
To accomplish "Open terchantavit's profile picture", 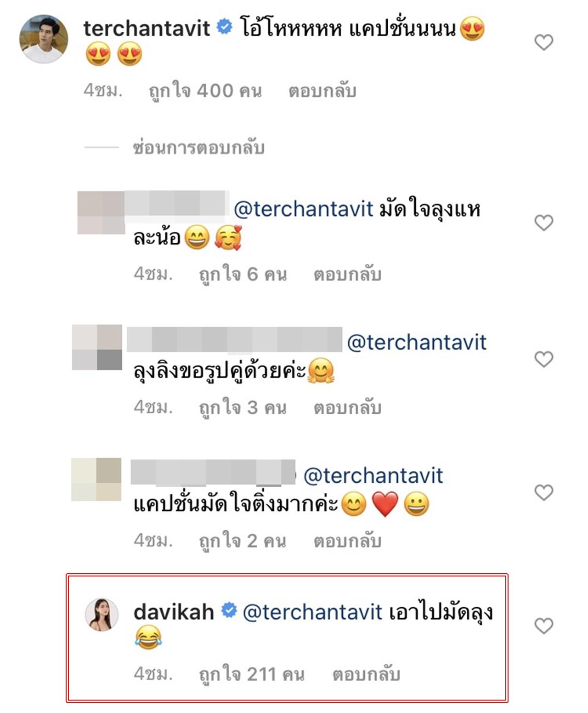I will pyautogui.click(x=44, y=39).
